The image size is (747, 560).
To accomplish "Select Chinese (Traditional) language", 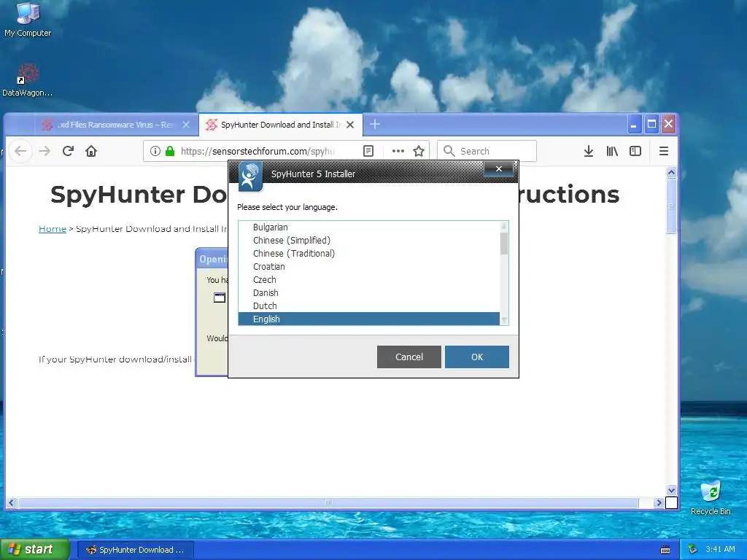I will coord(368,253).
